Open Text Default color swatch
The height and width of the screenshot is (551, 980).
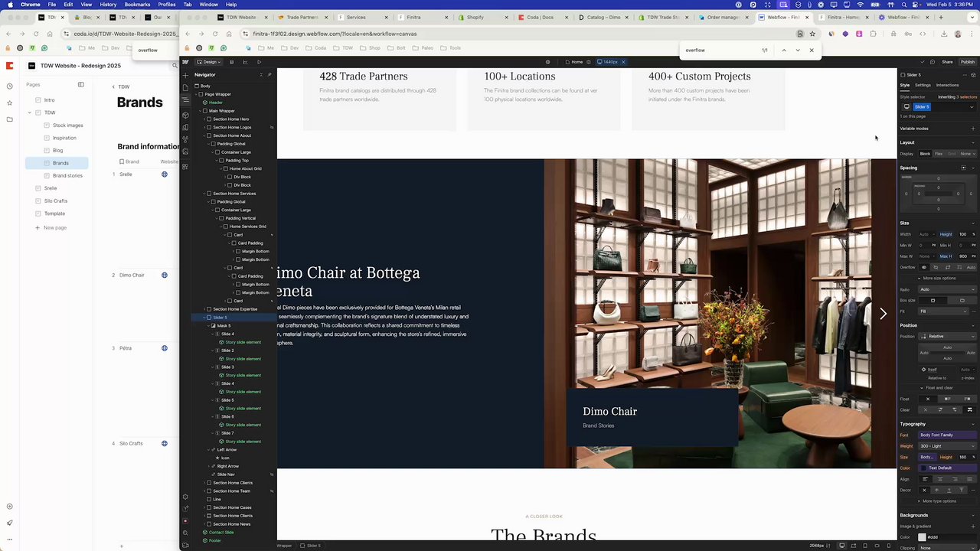click(923, 468)
